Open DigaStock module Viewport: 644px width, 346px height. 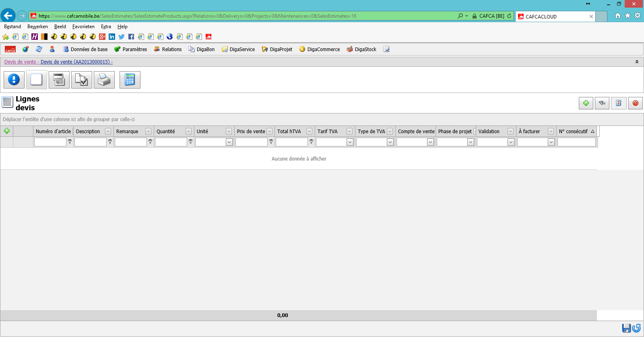click(x=361, y=49)
